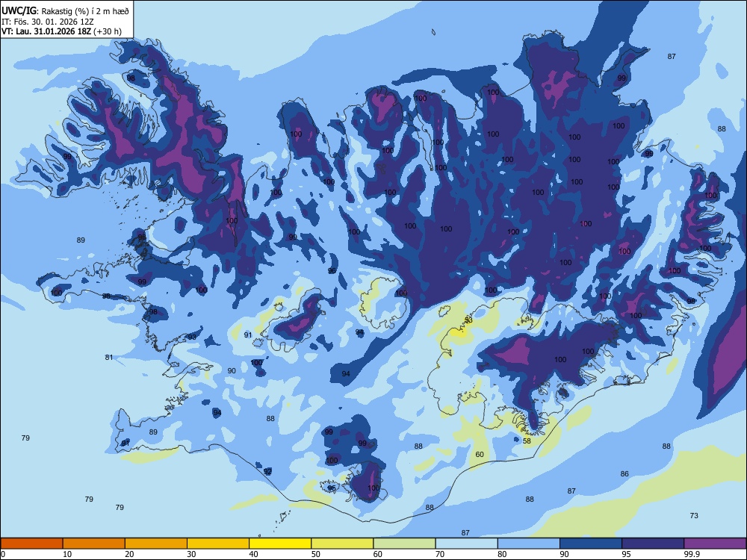Pick the 30–40 golden legend swatch

218,544
